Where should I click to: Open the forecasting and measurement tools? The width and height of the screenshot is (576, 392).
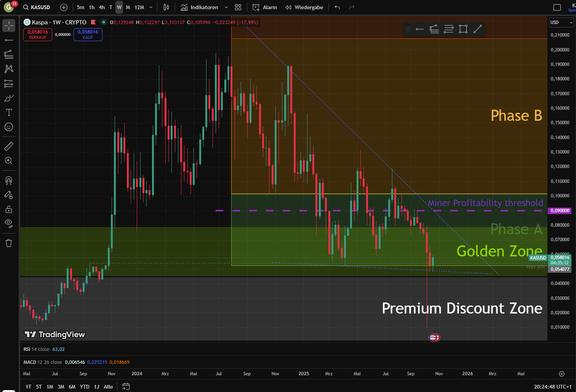click(8, 83)
